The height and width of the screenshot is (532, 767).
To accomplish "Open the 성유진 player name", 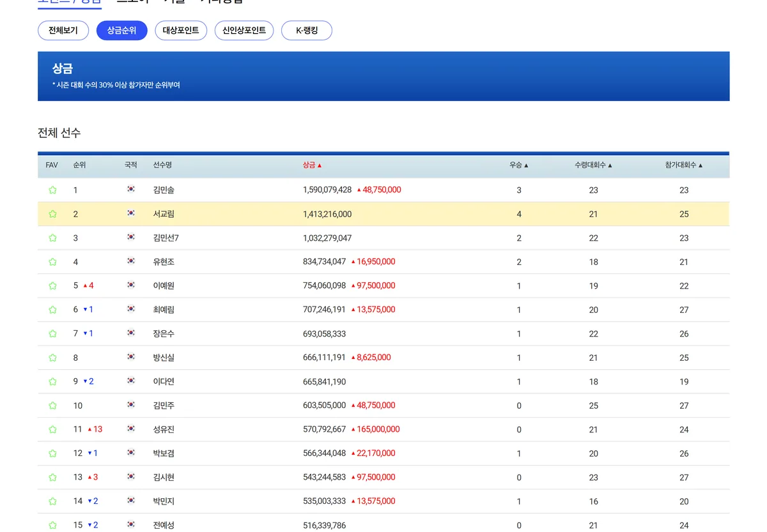I will (164, 430).
